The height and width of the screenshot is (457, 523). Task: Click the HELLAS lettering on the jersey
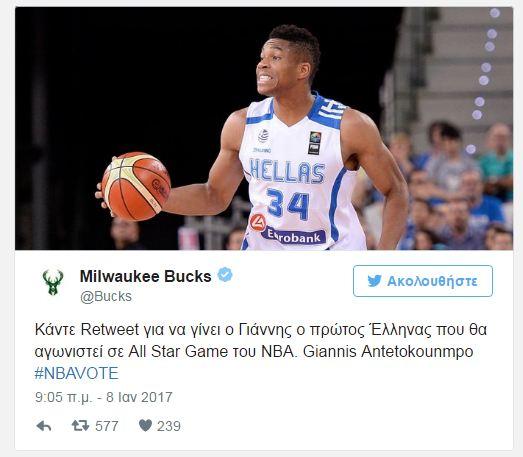click(287, 171)
